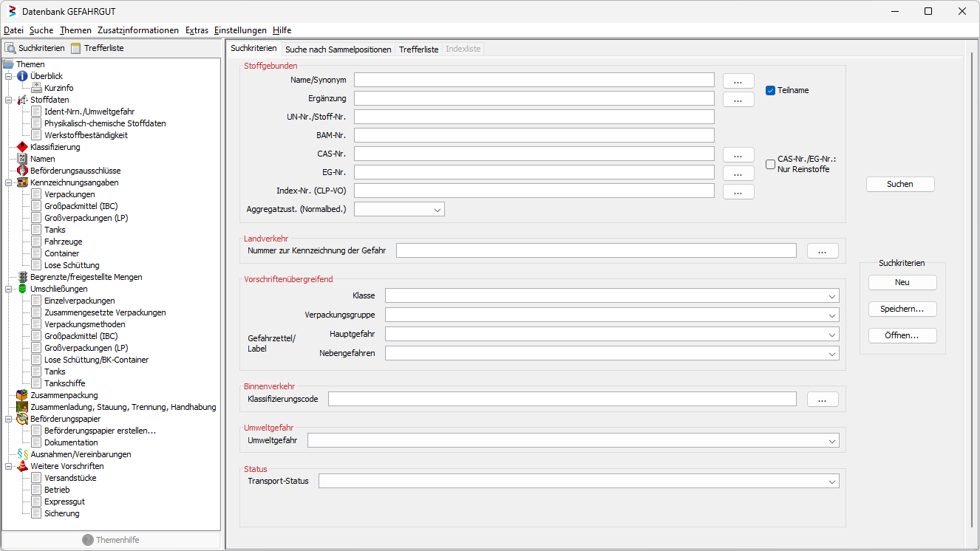The image size is (980, 551).
Task: Click the Trefferliste icon in left toolbar
Action: 75,48
